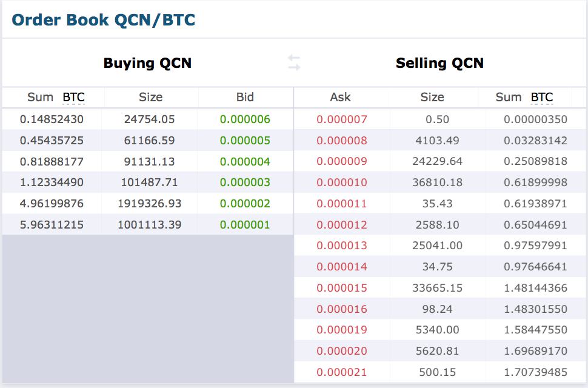Image resolution: width=588 pixels, height=388 pixels.
Task: Click bid price 0.000005
Action: tap(245, 141)
